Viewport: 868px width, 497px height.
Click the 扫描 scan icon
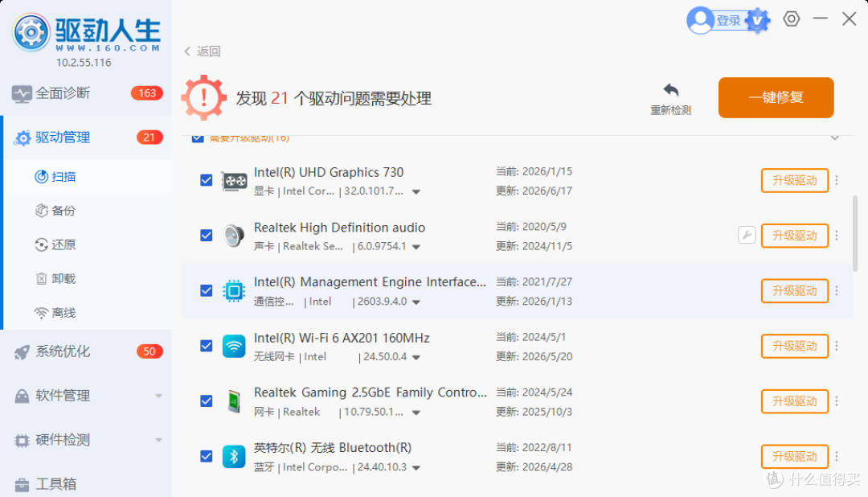[42, 177]
